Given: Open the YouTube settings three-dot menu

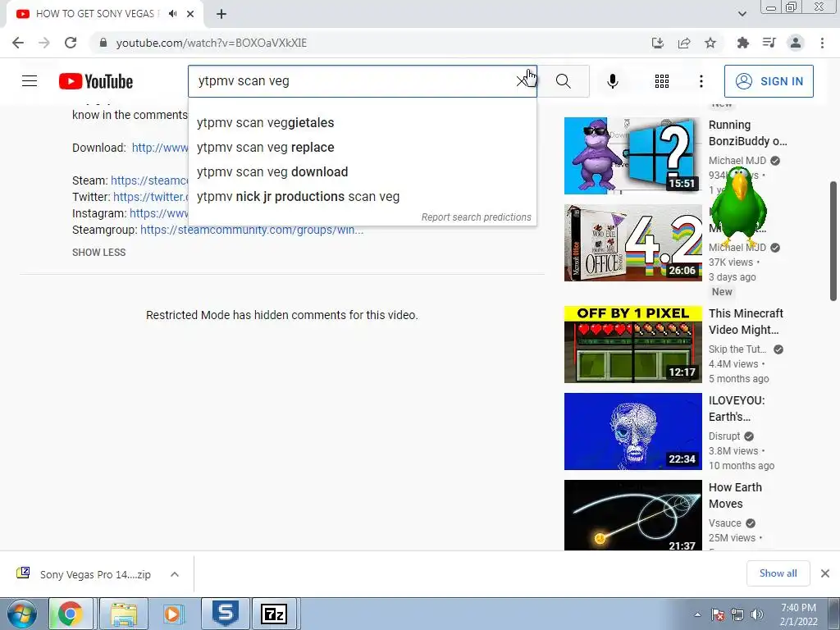Looking at the screenshot, I should point(701,81).
